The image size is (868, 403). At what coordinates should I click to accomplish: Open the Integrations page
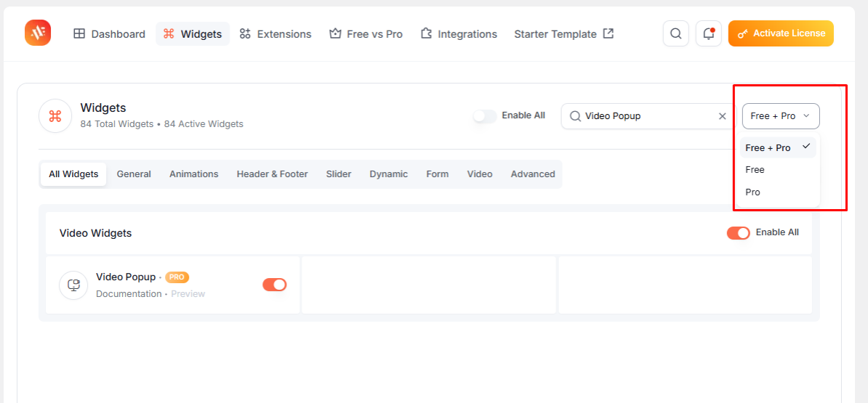(x=459, y=33)
